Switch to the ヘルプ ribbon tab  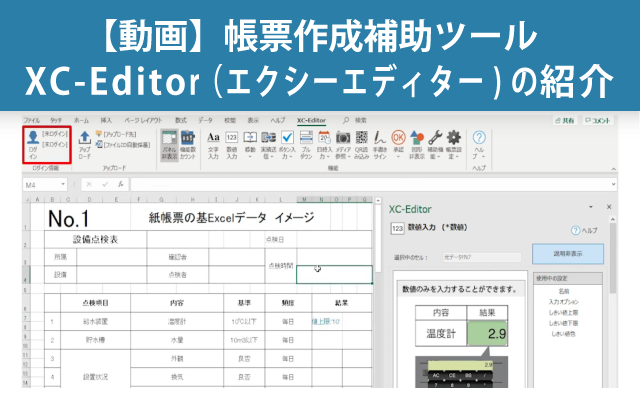pos(278,120)
